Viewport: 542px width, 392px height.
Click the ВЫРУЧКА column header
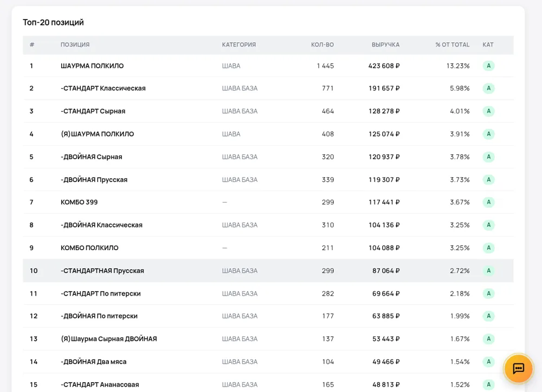385,44
